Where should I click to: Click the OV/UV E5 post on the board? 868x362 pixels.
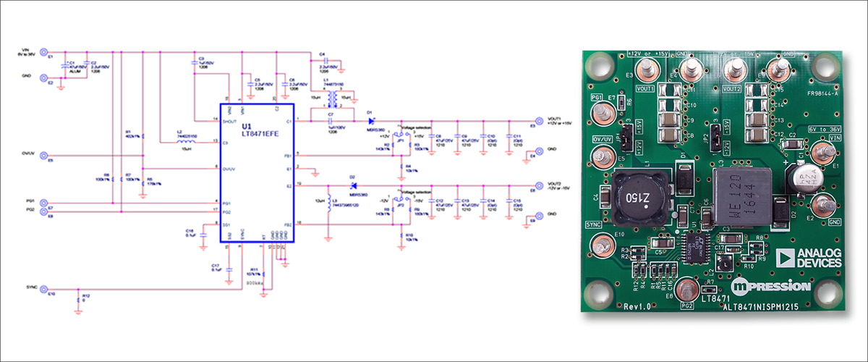pos(602,156)
